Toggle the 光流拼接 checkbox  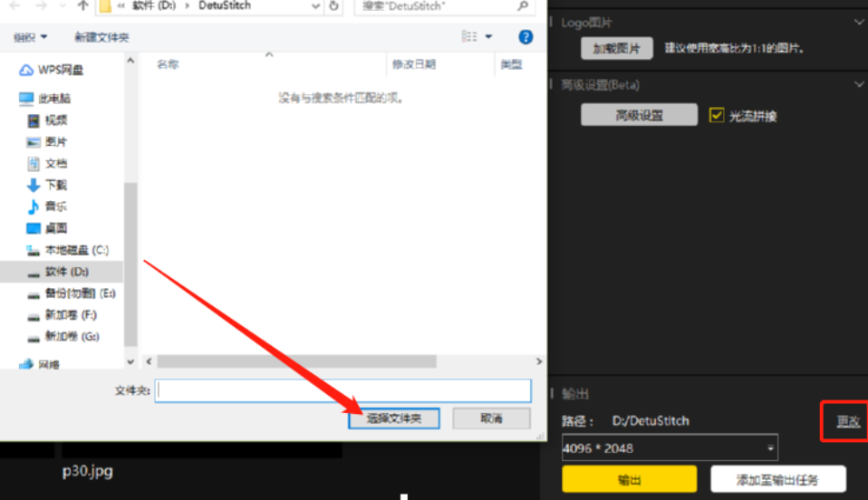717,115
